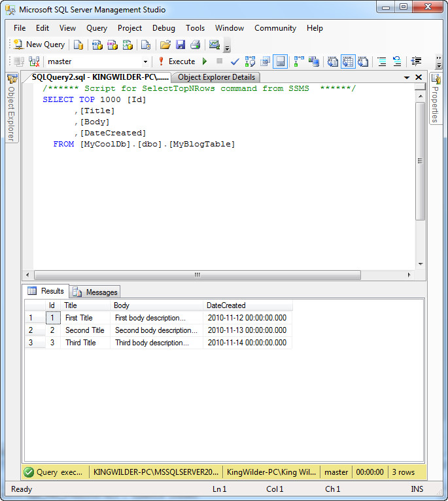Open the View menu

coord(67,28)
